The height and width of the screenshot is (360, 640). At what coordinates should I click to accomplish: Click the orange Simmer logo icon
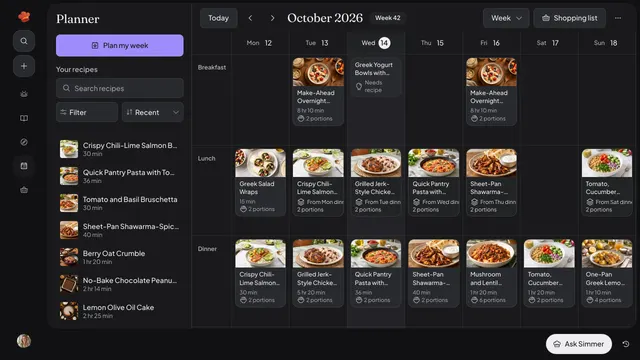24,17
